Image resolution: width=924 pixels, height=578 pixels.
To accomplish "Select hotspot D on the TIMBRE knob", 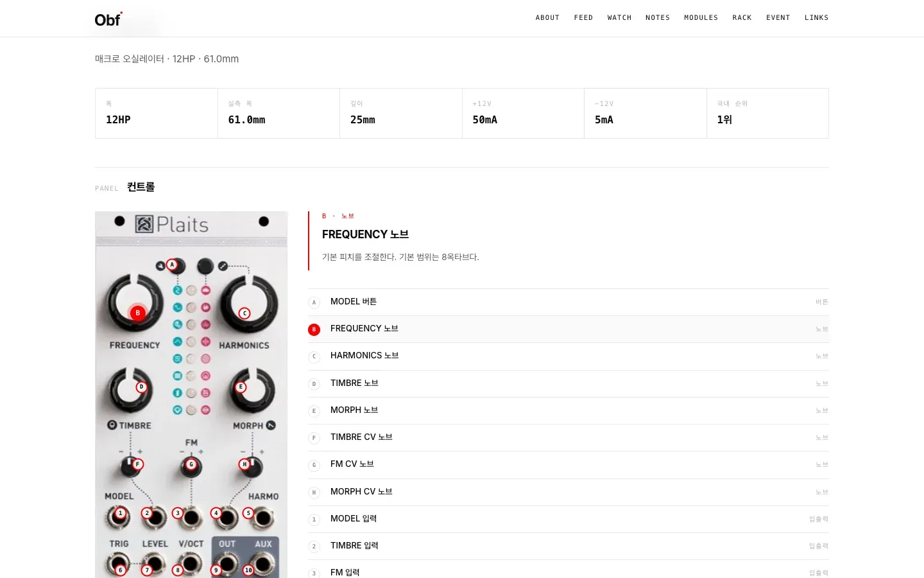I will pyautogui.click(x=142, y=387).
